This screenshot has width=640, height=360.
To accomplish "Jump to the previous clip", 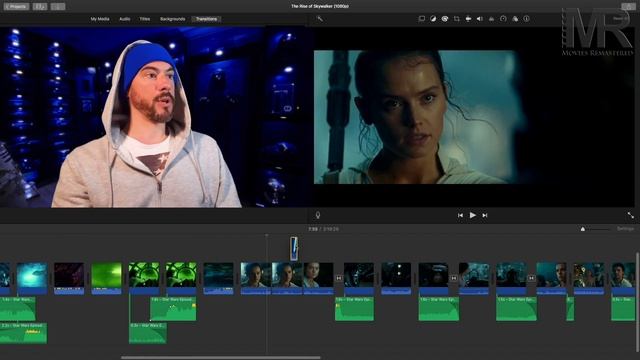I will point(460,215).
